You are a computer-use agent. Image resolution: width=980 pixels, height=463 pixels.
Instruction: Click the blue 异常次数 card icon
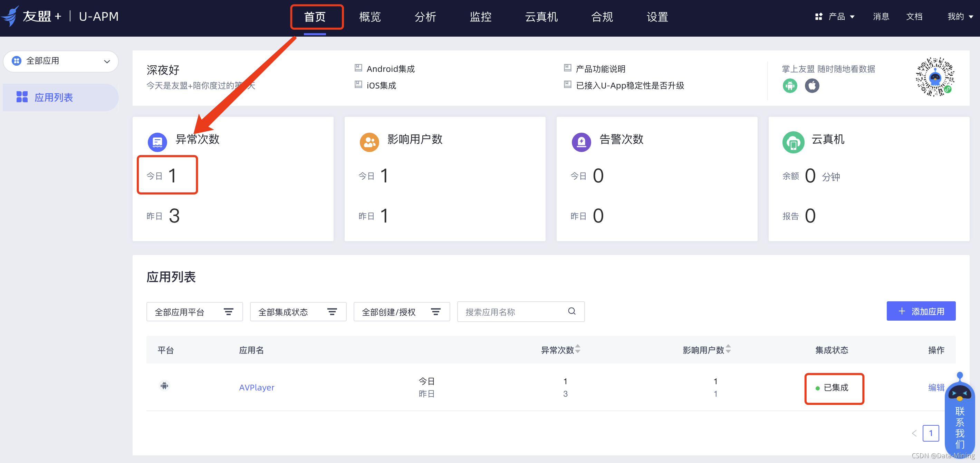tap(157, 142)
